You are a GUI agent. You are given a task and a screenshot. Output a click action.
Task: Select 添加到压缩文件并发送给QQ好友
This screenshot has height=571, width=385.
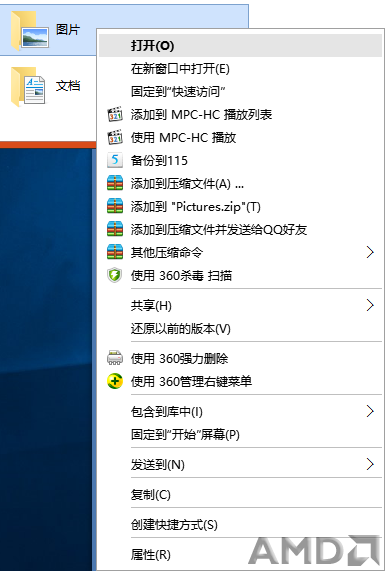240,229
